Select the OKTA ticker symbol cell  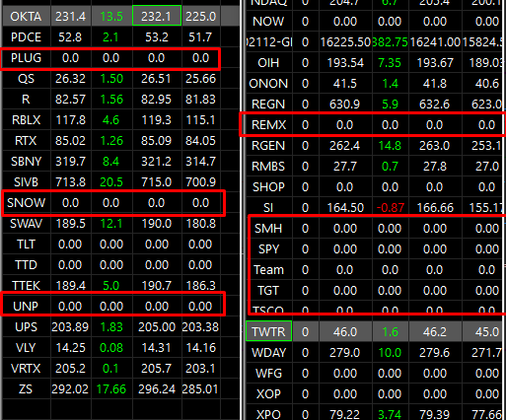(x=26, y=16)
